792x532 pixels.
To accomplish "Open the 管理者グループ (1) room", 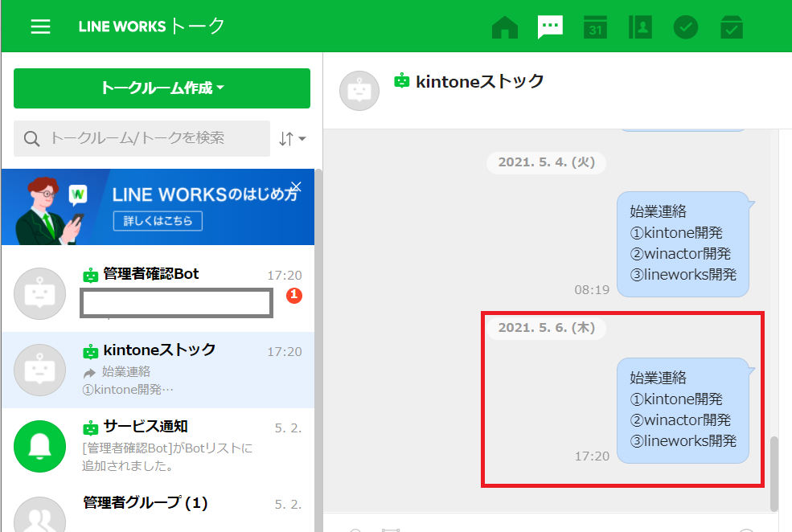I will [158, 508].
